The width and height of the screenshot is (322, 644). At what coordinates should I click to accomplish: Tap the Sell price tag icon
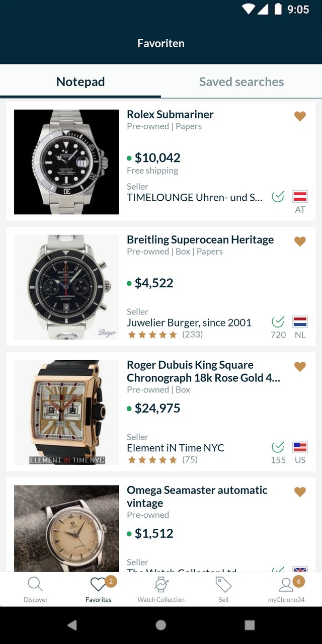223,585
